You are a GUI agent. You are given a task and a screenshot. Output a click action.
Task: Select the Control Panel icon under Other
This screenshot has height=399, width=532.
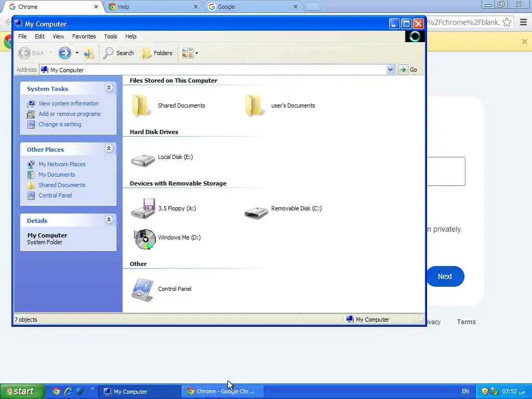(x=142, y=290)
